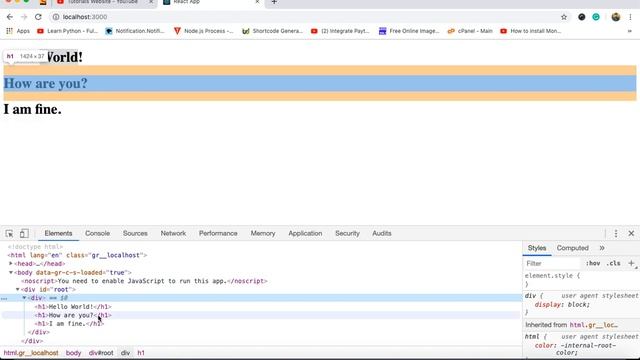Show more bookmarks overflow chevron
This screenshot has height=360, width=640.
[x=629, y=31]
